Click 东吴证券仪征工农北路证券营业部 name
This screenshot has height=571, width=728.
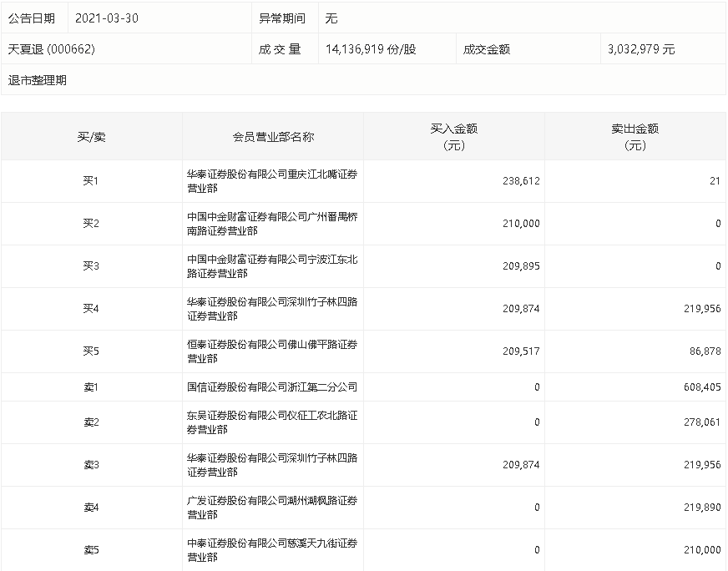(x=272, y=422)
